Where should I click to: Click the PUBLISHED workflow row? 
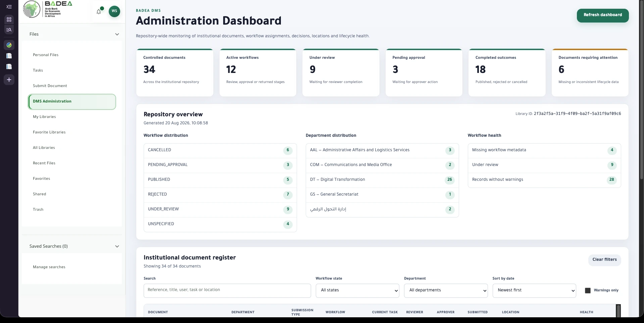pyautogui.click(x=220, y=180)
